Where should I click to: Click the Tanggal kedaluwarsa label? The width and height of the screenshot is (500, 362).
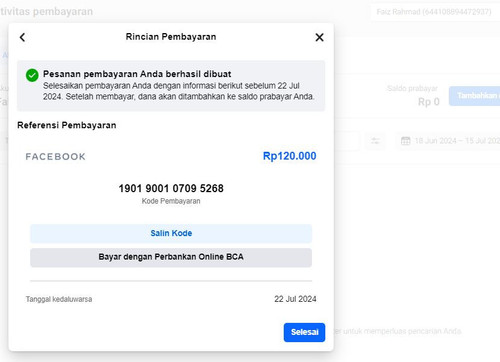coord(59,299)
